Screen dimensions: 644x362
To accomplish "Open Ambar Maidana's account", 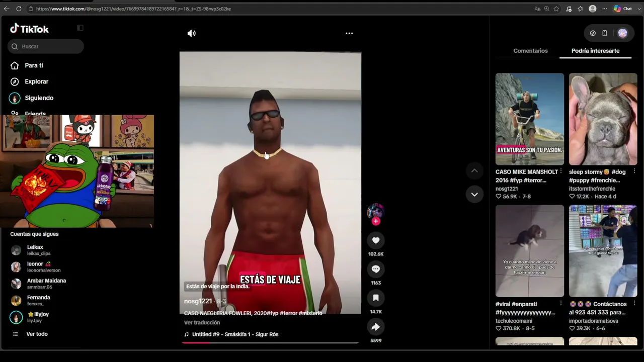I will point(46,284).
